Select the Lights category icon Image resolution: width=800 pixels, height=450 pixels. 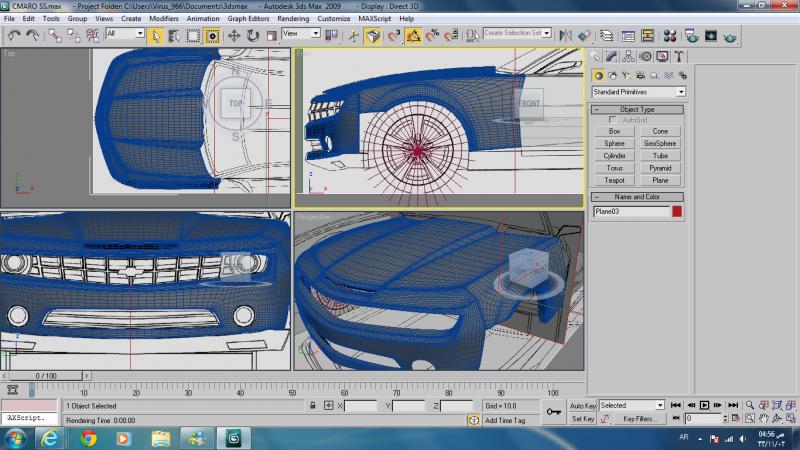(x=627, y=76)
